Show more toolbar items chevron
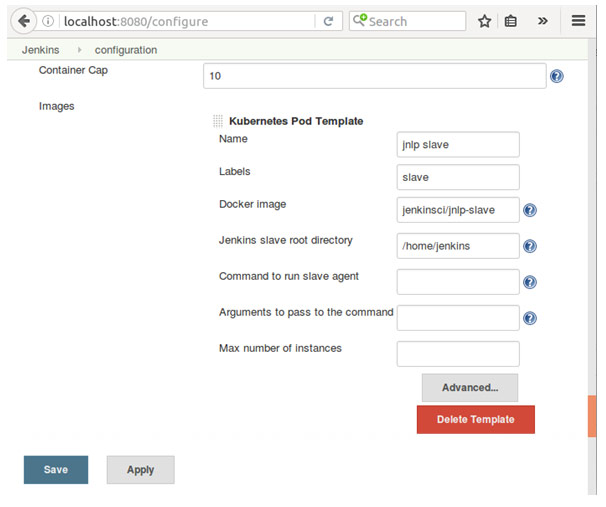The image size is (606, 507). coord(543,21)
